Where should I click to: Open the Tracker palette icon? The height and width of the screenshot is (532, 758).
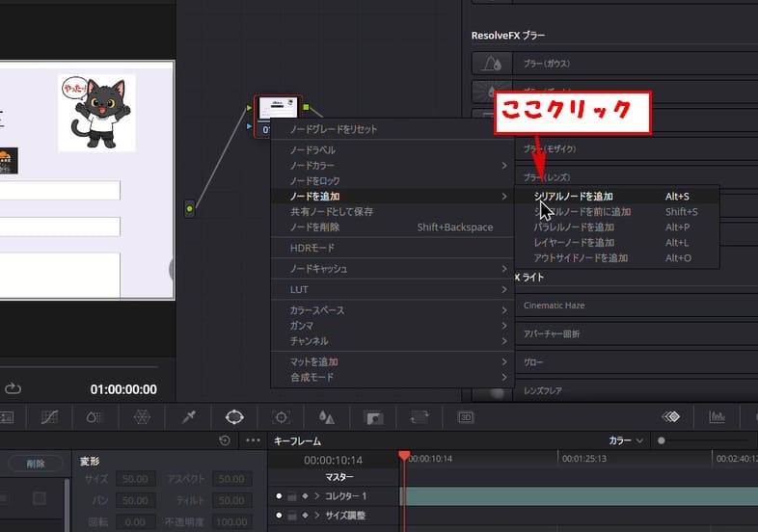(281, 417)
